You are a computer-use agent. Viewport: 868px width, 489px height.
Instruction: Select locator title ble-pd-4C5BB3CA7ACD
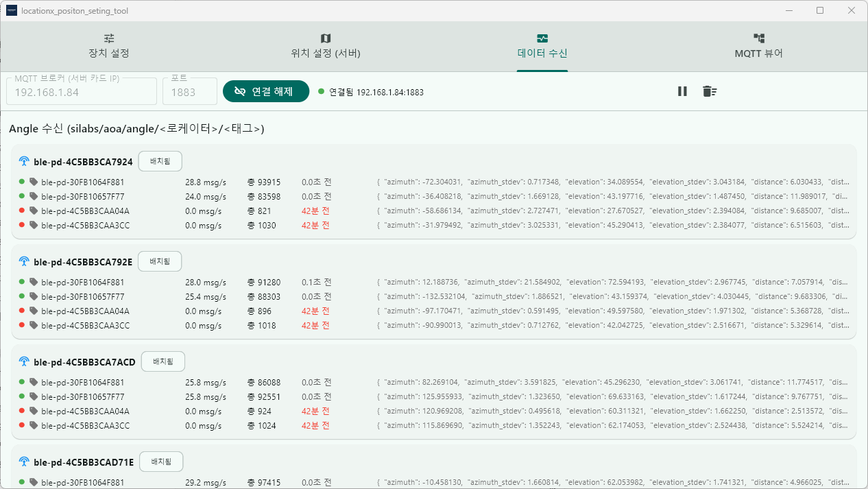[x=84, y=362]
